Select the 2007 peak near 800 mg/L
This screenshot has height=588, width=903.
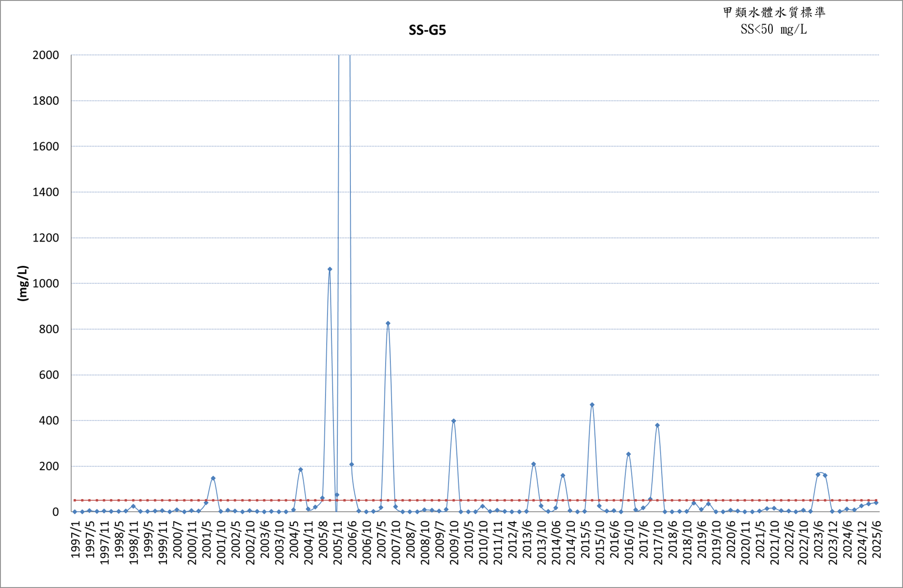click(x=388, y=323)
